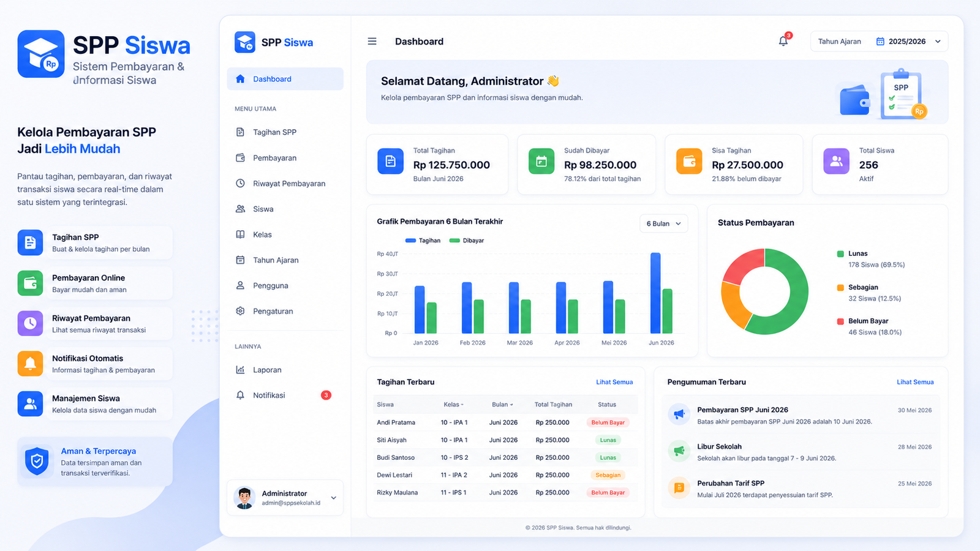Screen dimensions: 980x551
Task: Sort table by Kelas column
Action: (x=454, y=405)
